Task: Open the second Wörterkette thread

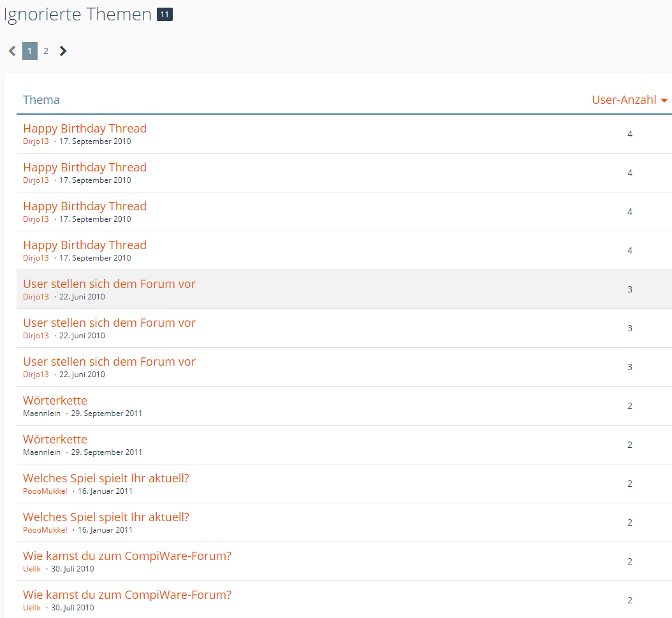Action: [55, 440]
